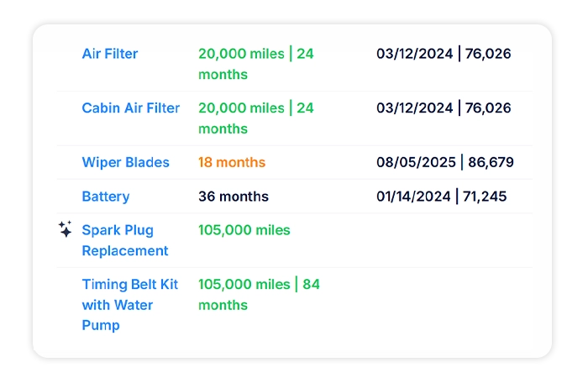The width and height of the screenshot is (588, 378).
Task: Click the sparkle icon beside Spark Plug Replacement
Action: 66,229
